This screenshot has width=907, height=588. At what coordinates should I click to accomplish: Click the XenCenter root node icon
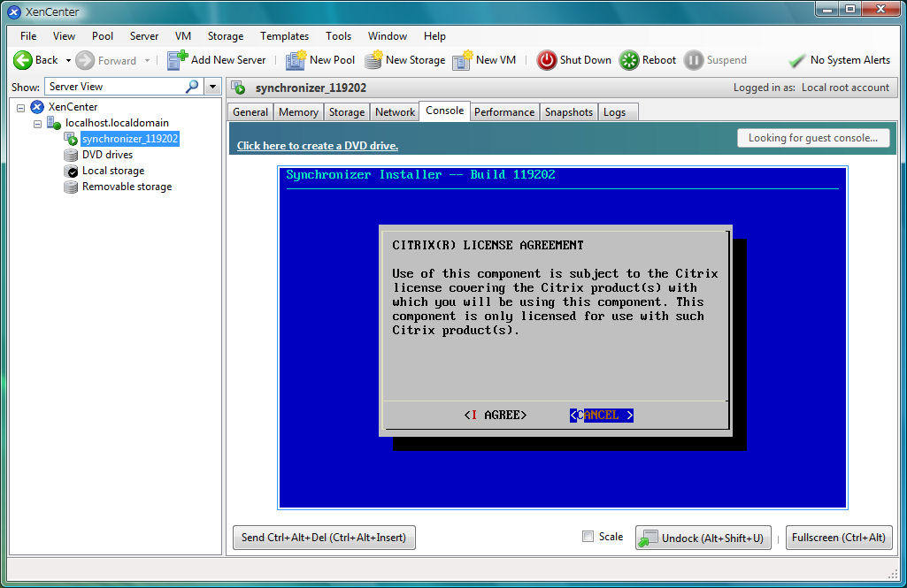[37, 107]
